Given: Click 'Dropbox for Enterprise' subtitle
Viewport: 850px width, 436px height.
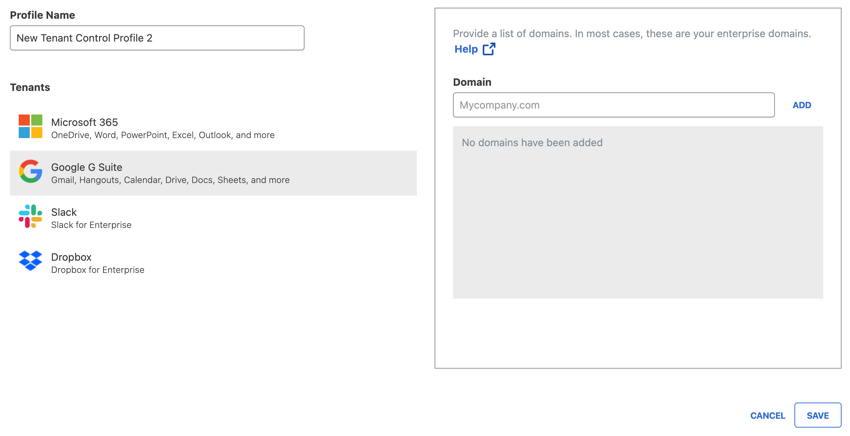Looking at the screenshot, I should point(98,270).
